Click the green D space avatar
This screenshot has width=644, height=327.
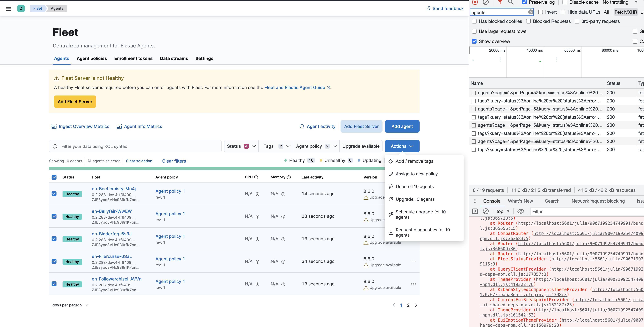[x=21, y=8]
